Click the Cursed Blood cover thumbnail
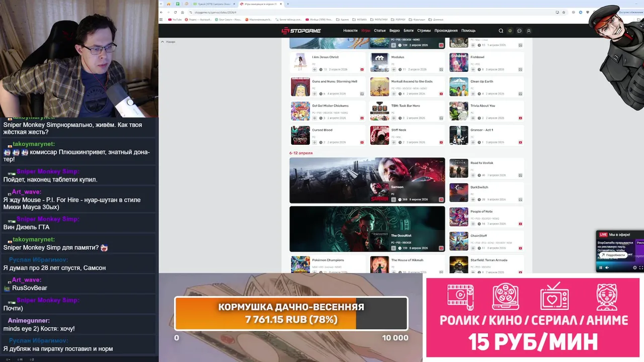 pos(300,135)
